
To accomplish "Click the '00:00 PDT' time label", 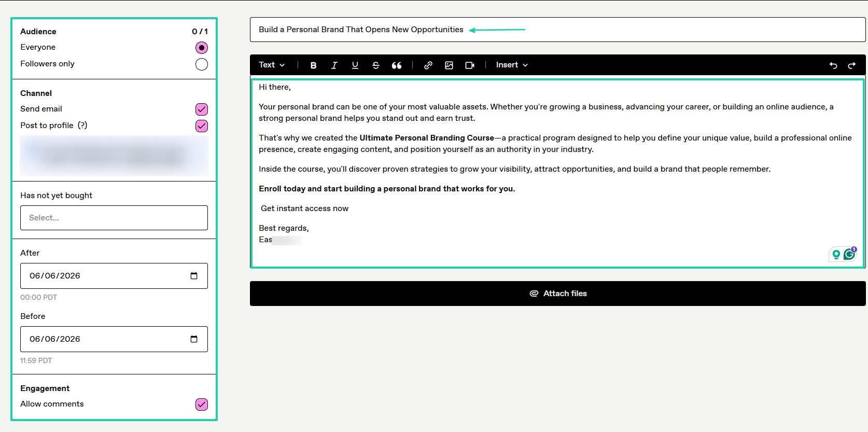I will coord(39,297).
